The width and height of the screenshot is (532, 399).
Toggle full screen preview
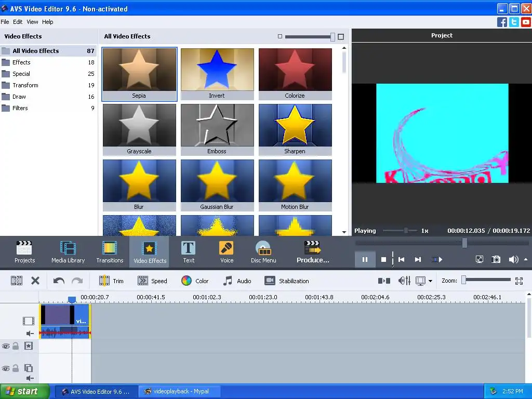coord(480,260)
